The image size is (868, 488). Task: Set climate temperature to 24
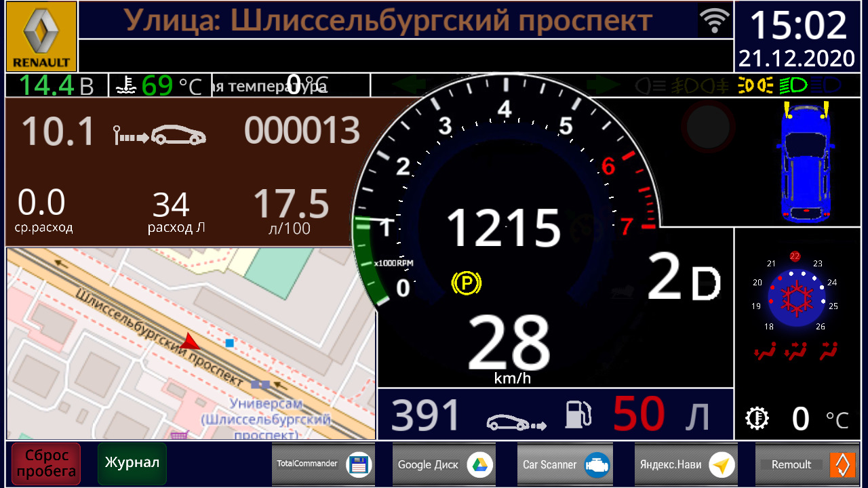tap(832, 282)
